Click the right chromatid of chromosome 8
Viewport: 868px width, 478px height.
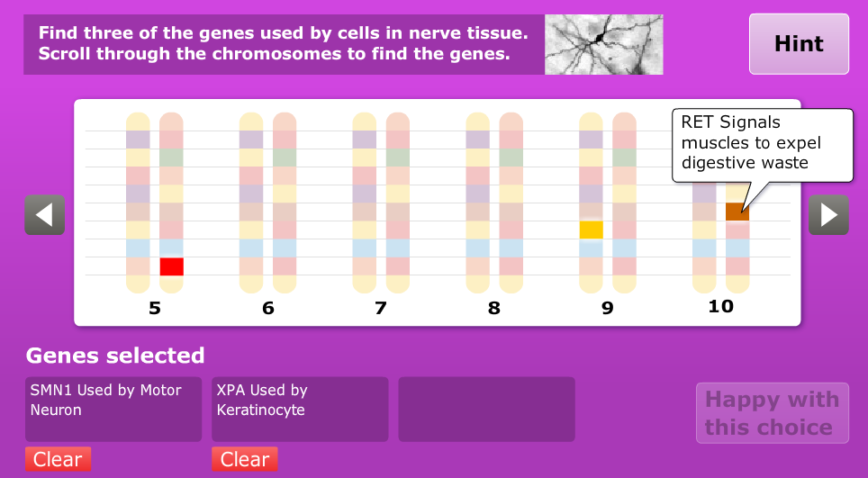click(511, 203)
